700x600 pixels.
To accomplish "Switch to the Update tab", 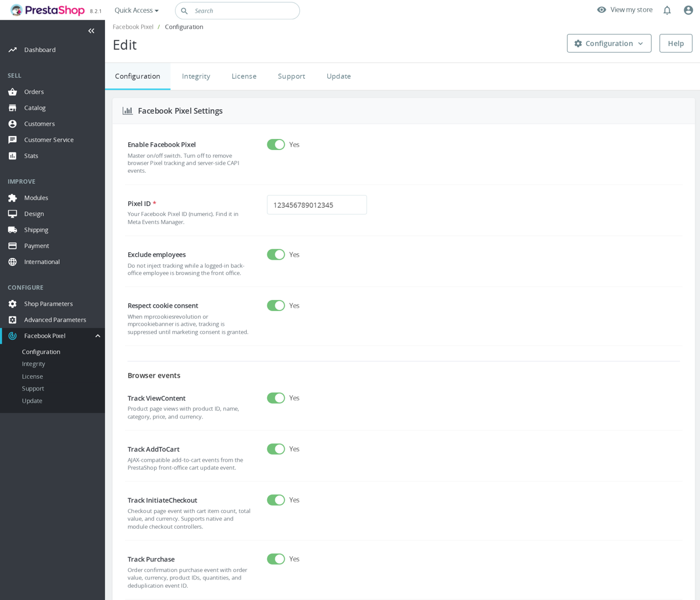I will coord(338,76).
